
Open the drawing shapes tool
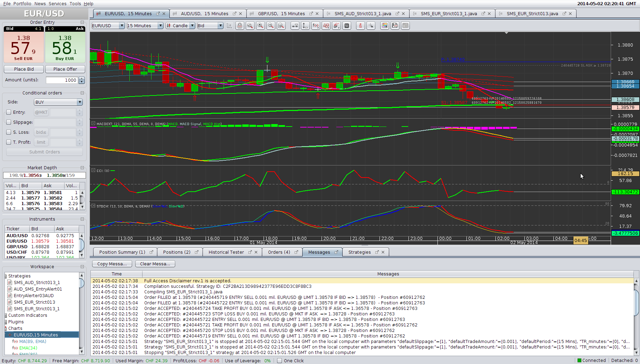tap(326, 26)
